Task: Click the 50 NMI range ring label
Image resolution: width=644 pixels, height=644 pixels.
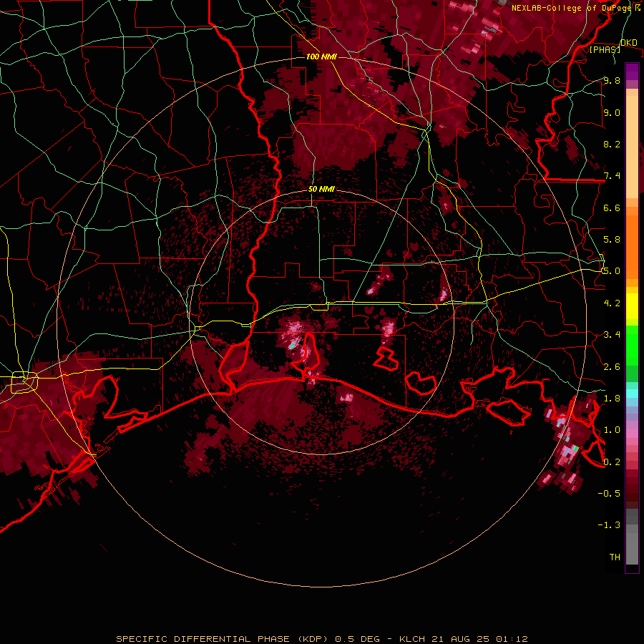Action: (321, 189)
